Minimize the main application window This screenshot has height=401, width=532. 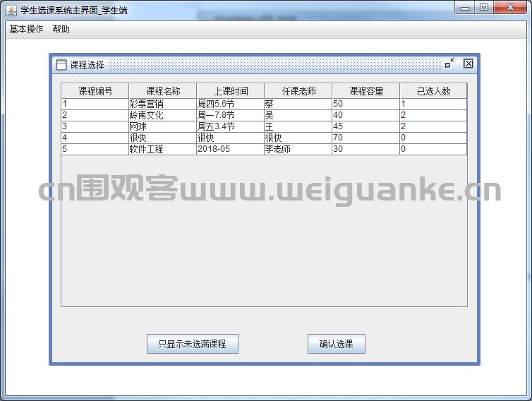(x=465, y=7)
